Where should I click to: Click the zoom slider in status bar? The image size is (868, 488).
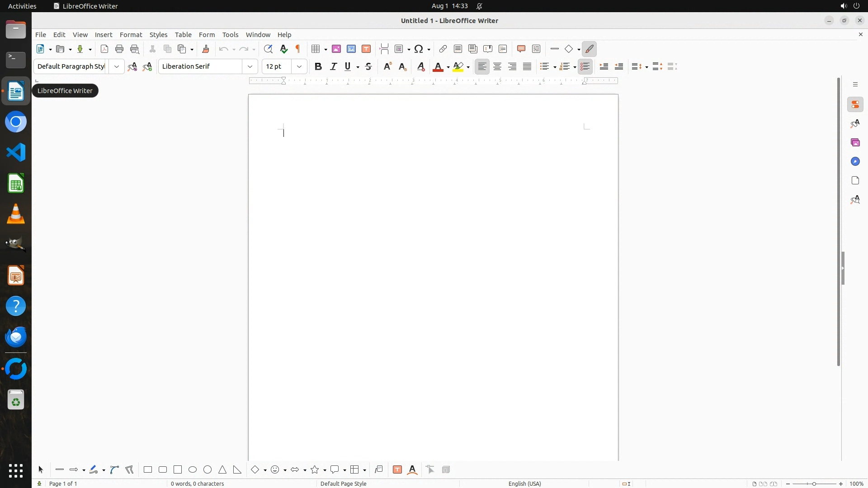click(814, 483)
